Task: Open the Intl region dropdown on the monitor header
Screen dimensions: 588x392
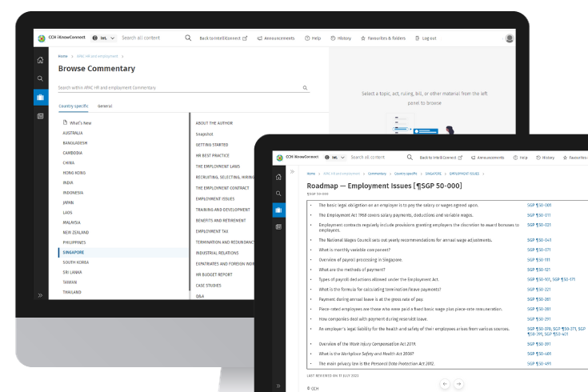Action: click(104, 38)
